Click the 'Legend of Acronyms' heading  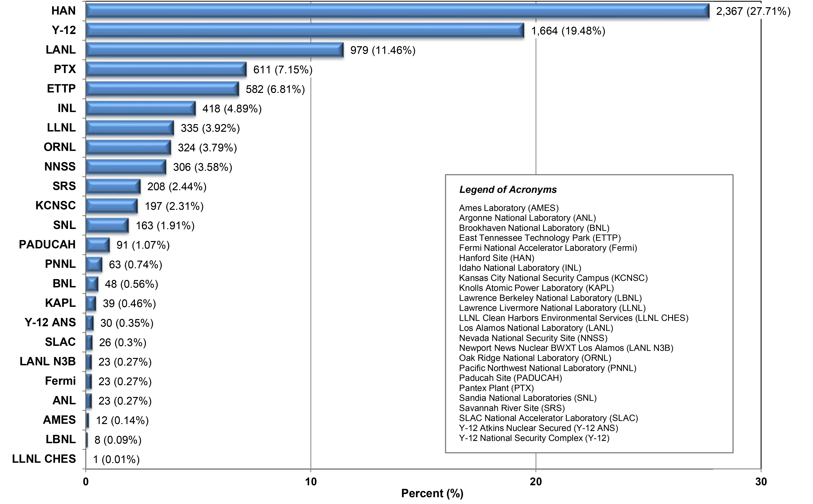(508, 190)
